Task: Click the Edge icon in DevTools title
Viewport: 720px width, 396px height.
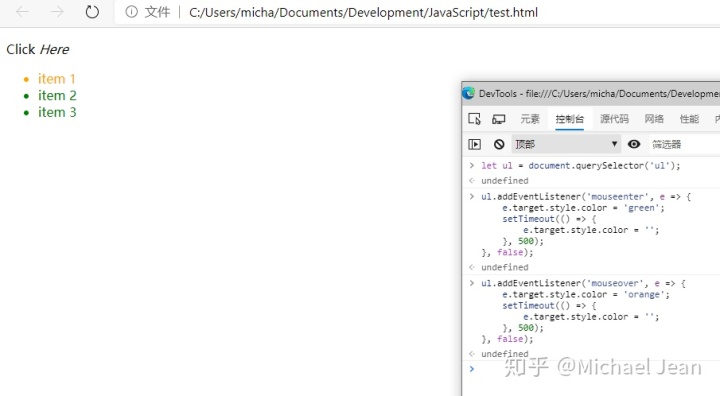Action: point(468,93)
